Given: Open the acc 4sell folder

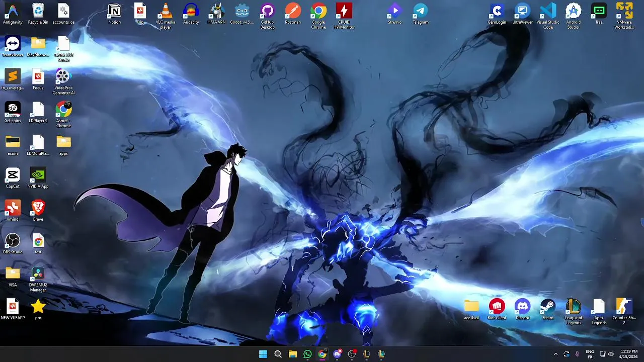Looking at the screenshot, I should point(471,309).
